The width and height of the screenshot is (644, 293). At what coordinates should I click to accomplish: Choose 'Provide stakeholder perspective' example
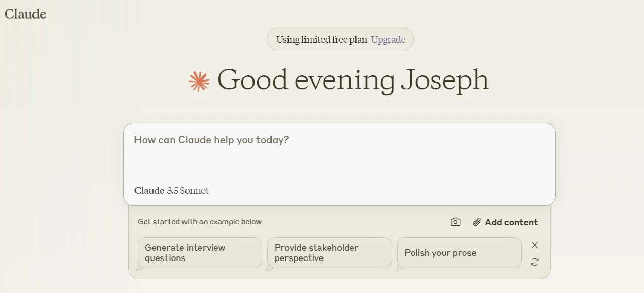tap(330, 253)
